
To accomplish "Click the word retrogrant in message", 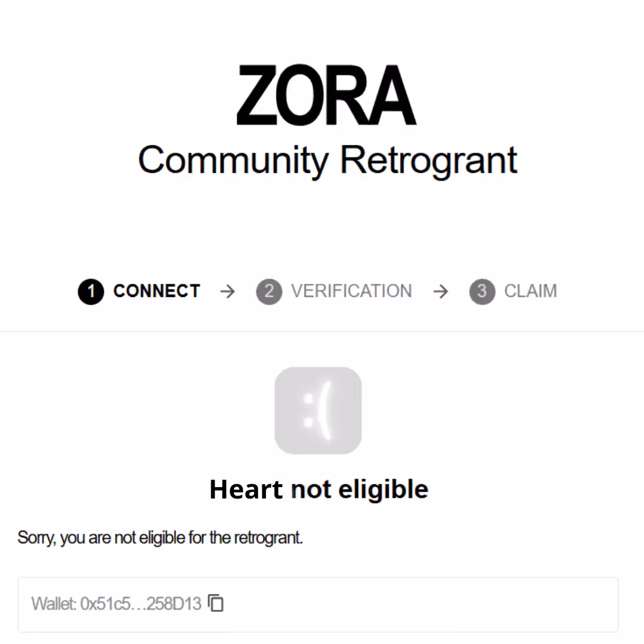I will (268, 537).
